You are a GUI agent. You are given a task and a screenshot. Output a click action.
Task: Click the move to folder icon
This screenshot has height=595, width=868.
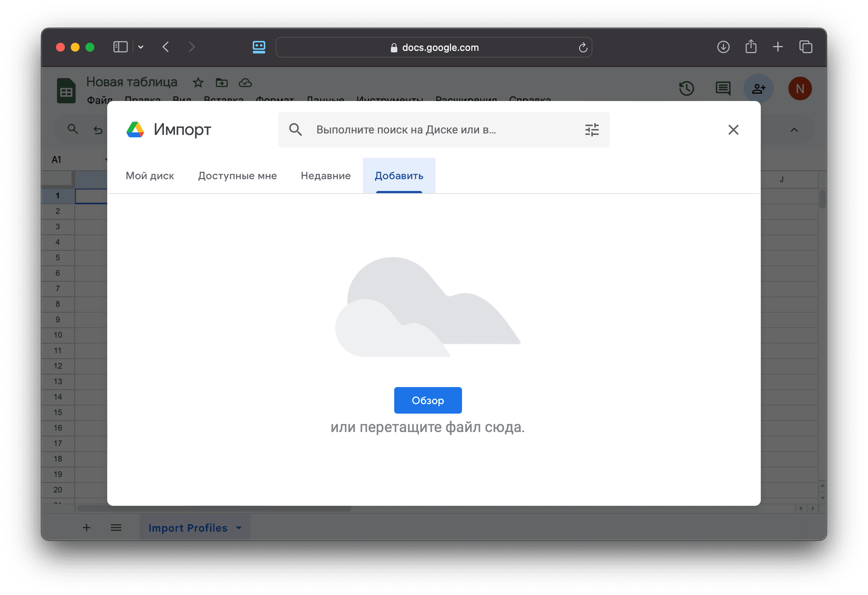click(x=221, y=83)
